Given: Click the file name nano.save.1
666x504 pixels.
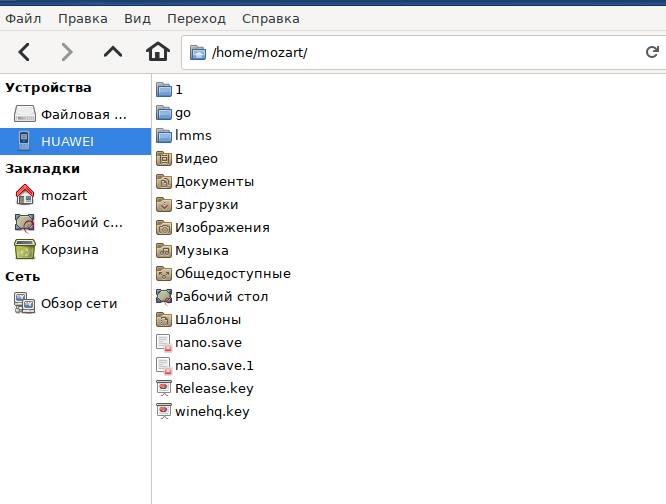Looking at the screenshot, I should pyautogui.click(x=214, y=366).
